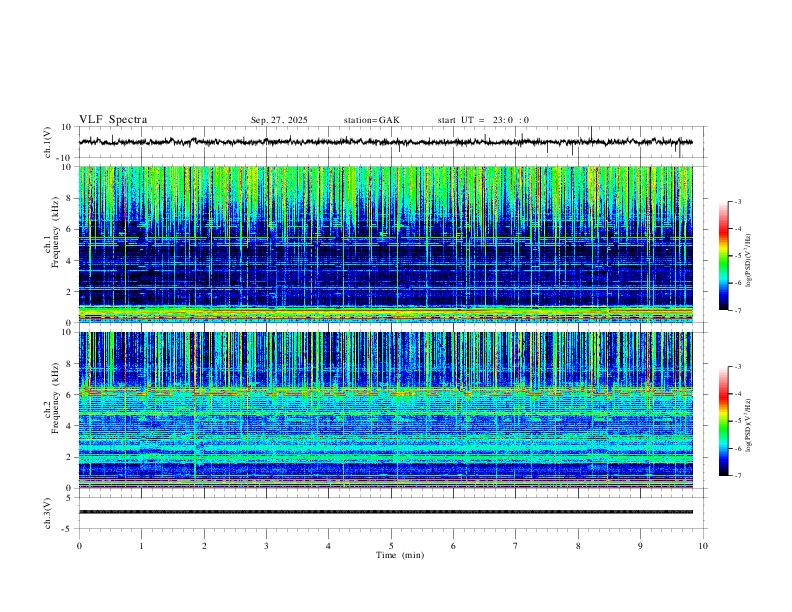Click the date 'Sep. 27, 2025'

coord(279,120)
